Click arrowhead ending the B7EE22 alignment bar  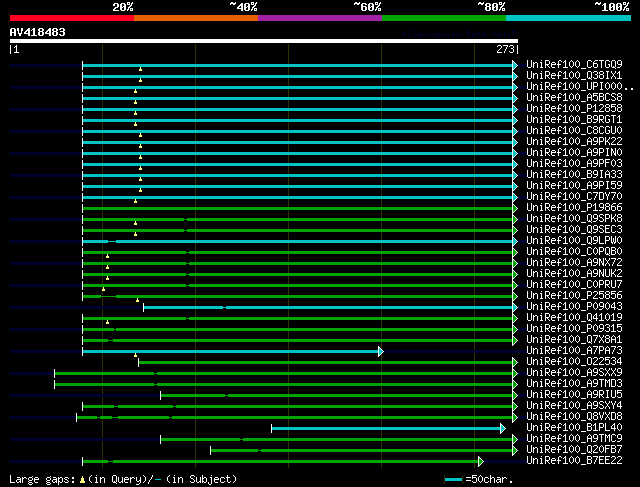click(481, 461)
